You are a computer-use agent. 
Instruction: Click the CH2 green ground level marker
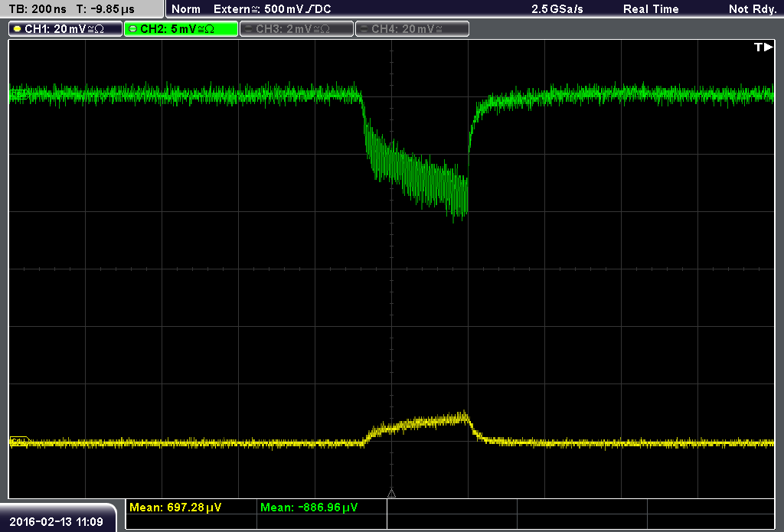(19, 94)
